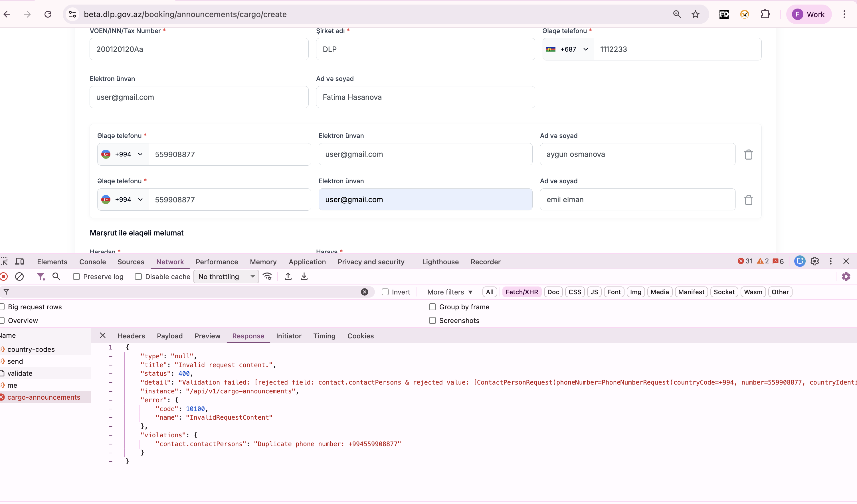Enable Disable cache checkbox
Image resolution: width=857 pixels, height=504 pixels.
coord(138,277)
